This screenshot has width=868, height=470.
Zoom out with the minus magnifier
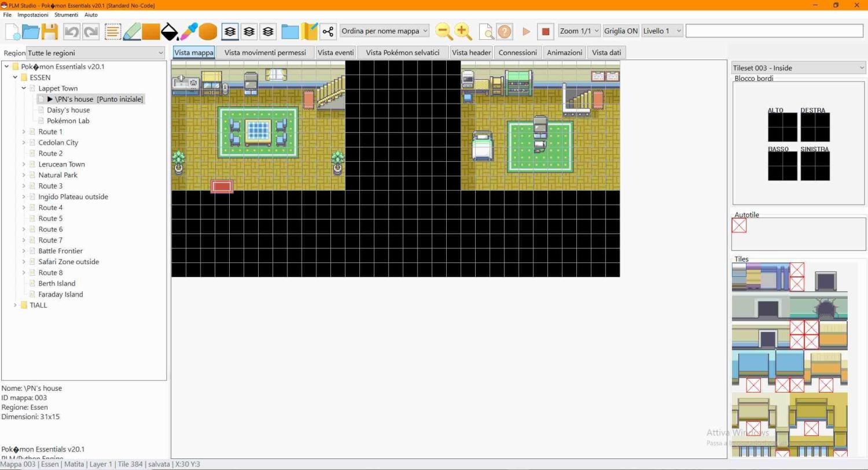click(x=444, y=31)
